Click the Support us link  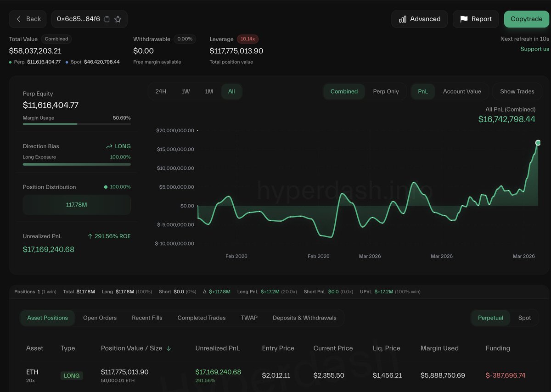coord(534,49)
